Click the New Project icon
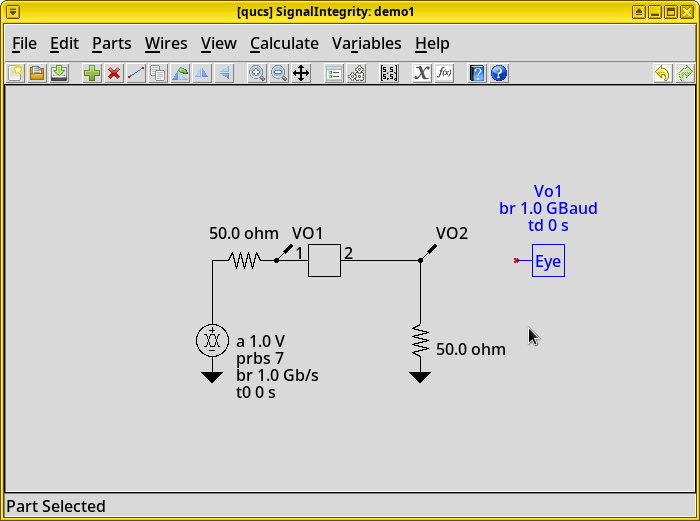This screenshot has width=700, height=521. point(15,73)
